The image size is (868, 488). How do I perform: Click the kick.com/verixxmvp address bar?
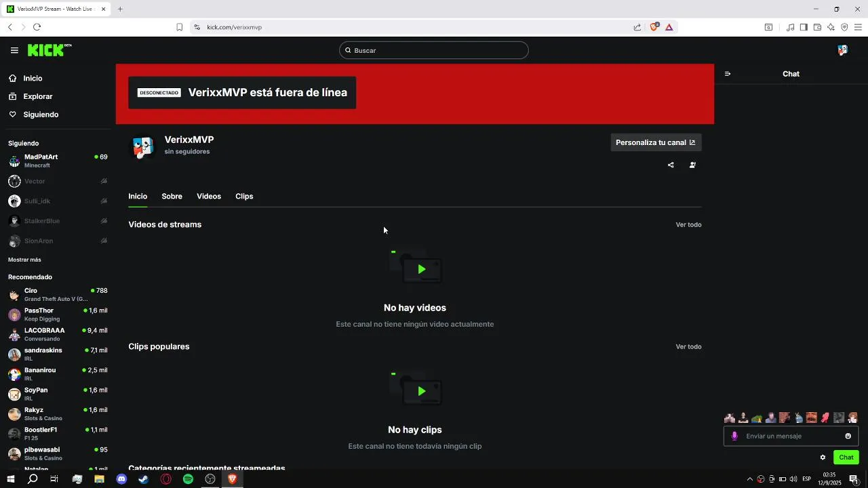point(235,27)
